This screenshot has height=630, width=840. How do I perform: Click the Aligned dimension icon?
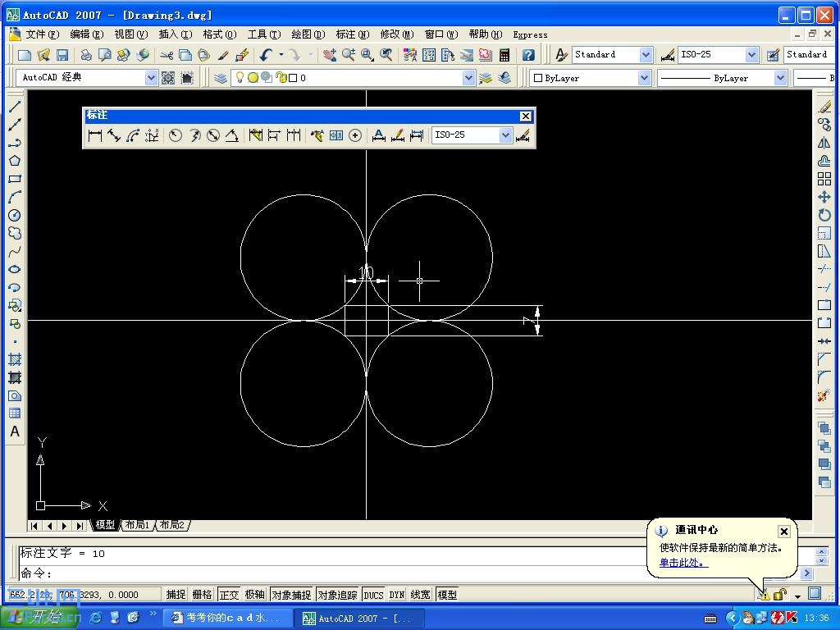(x=113, y=135)
